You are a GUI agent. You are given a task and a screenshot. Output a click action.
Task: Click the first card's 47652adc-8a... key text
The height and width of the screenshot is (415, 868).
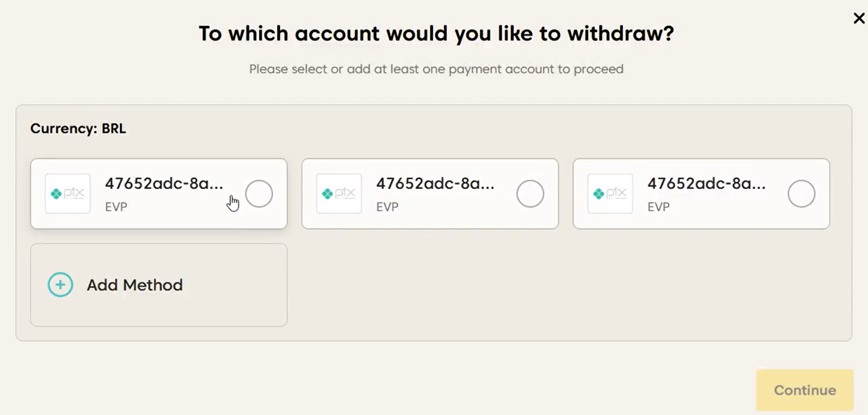point(164,184)
